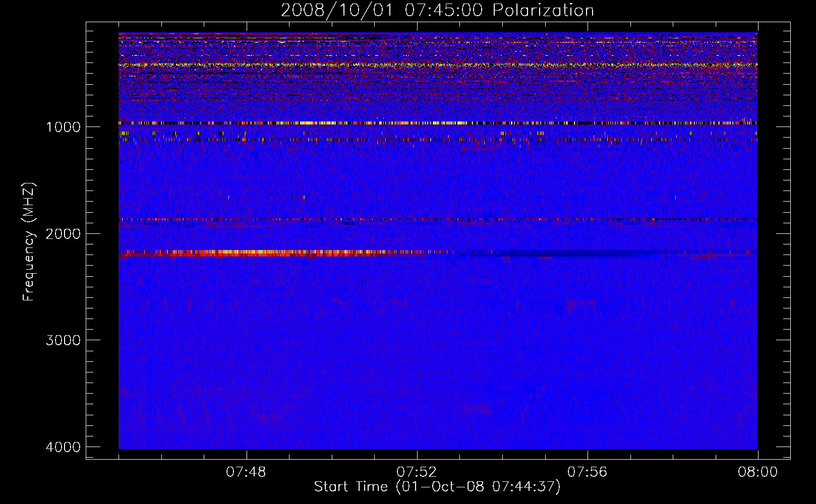Click the 07:52 time axis label

click(x=417, y=472)
